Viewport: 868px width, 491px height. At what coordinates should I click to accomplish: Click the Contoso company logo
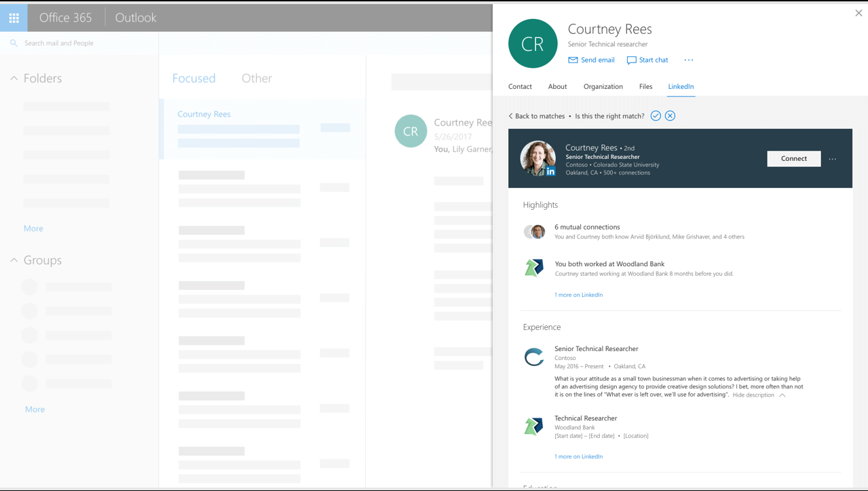(533, 356)
